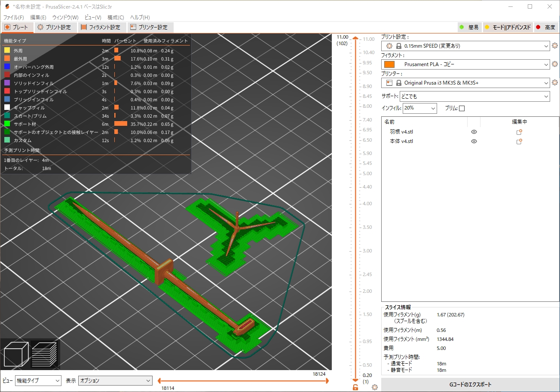This screenshot has width=560, height=392.
Task: Toggle the ブリム checkbox
Action: click(x=462, y=108)
